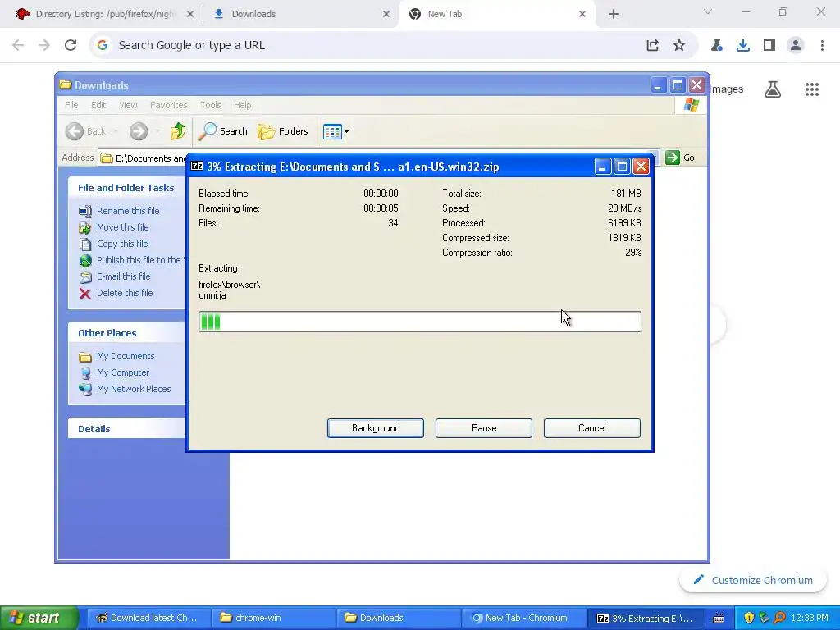Open Chromium downloads toolbar icon

click(743, 45)
